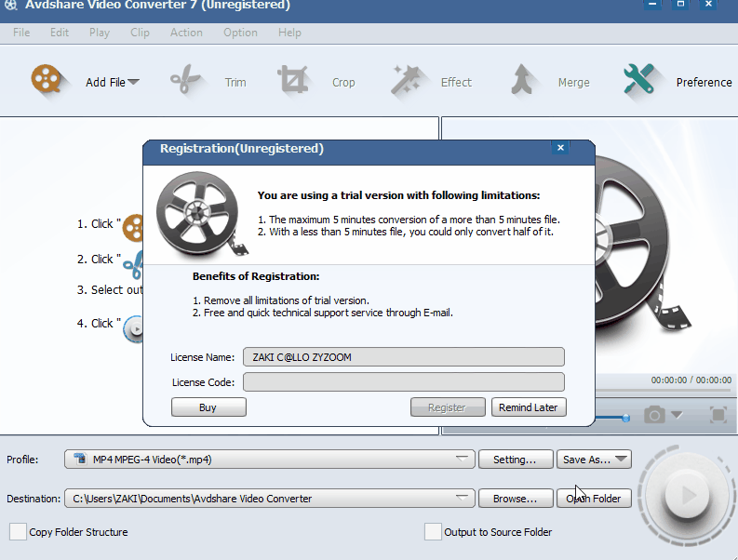Click the snapshot camera icon
Screen dimensions: 738x560
[x=654, y=415]
